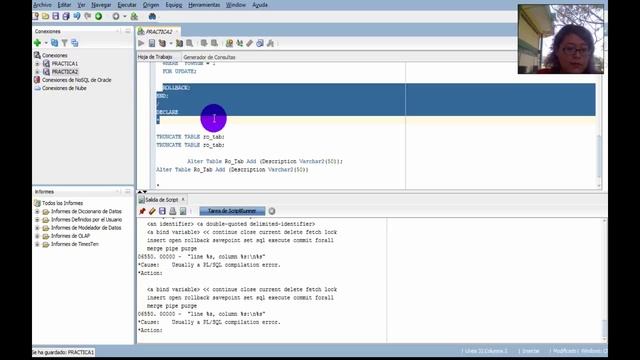Click the New file icon in main toolbar

36,16
